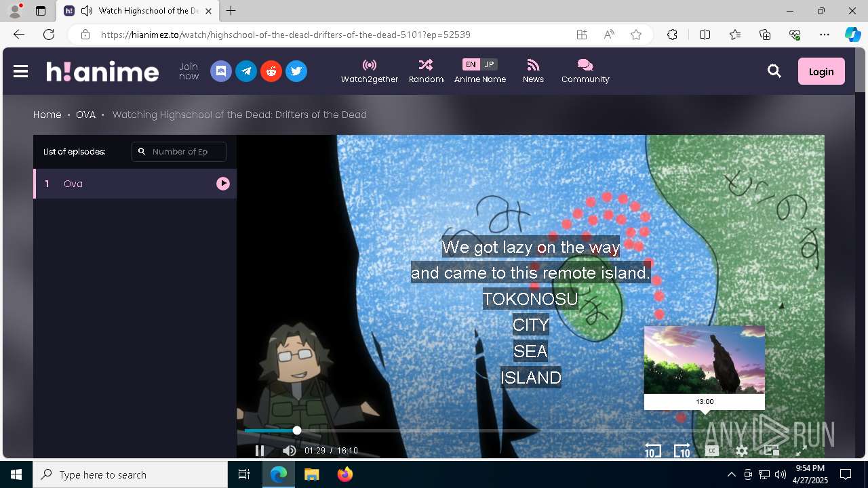Click the progress bar scrubber handle
Screen dimensions: 868x488
[x=297, y=430]
